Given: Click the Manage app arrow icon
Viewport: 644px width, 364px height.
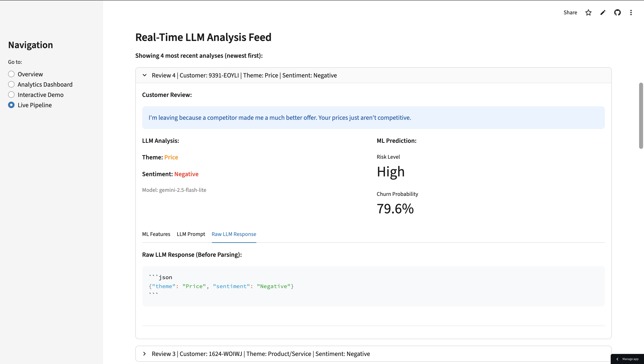Looking at the screenshot, I should click(x=617, y=359).
